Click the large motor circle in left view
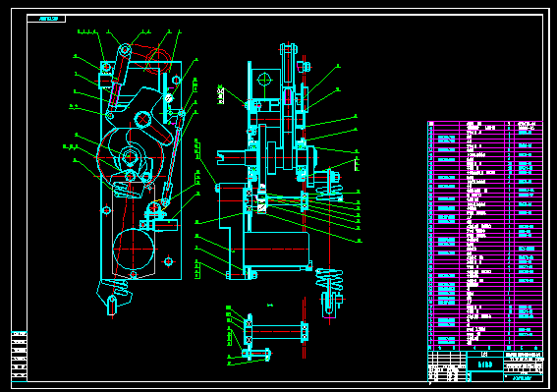This screenshot has width=557, height=392. tap(134, 249)
